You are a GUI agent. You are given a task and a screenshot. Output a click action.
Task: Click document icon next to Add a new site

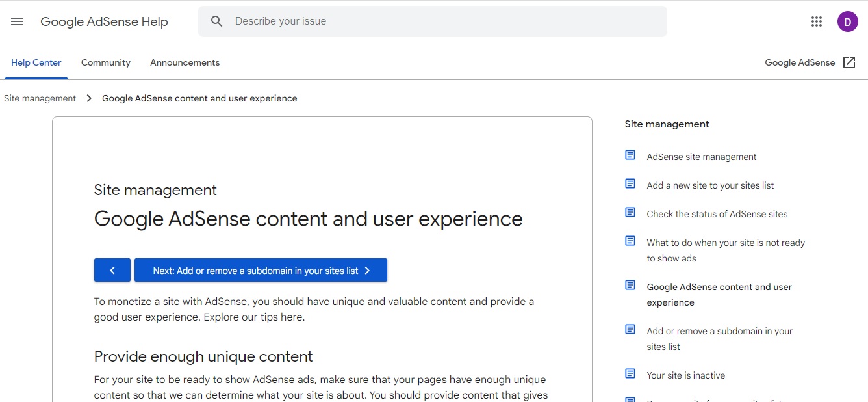coord(630,184)
